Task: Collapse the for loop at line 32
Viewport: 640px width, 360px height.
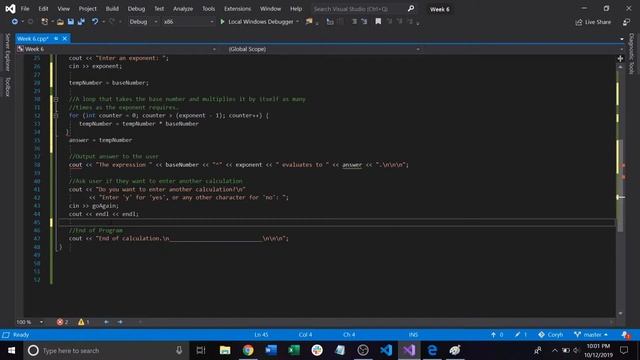Action: 56,116
